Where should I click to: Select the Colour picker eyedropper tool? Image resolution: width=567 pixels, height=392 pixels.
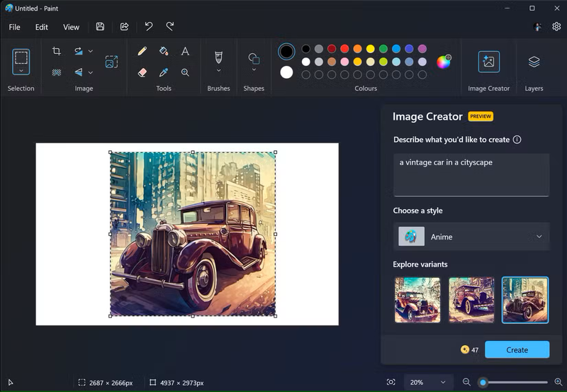(x=164, y=72)
